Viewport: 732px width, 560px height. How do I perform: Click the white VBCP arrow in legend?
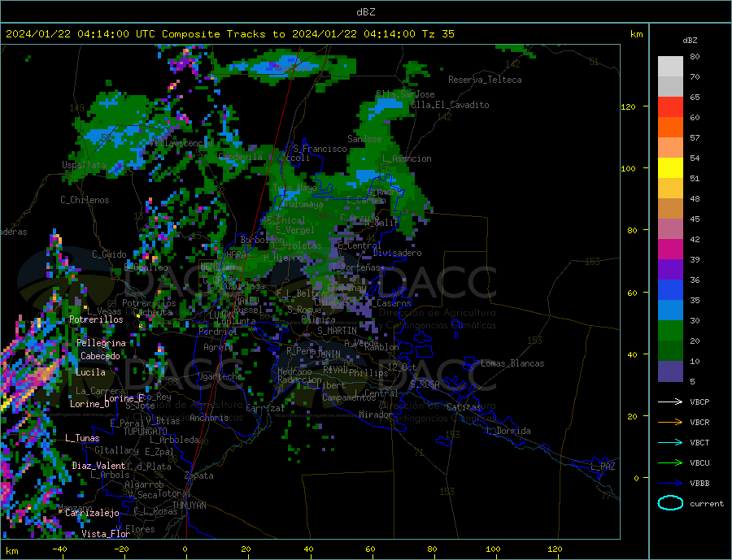[670, 402]
